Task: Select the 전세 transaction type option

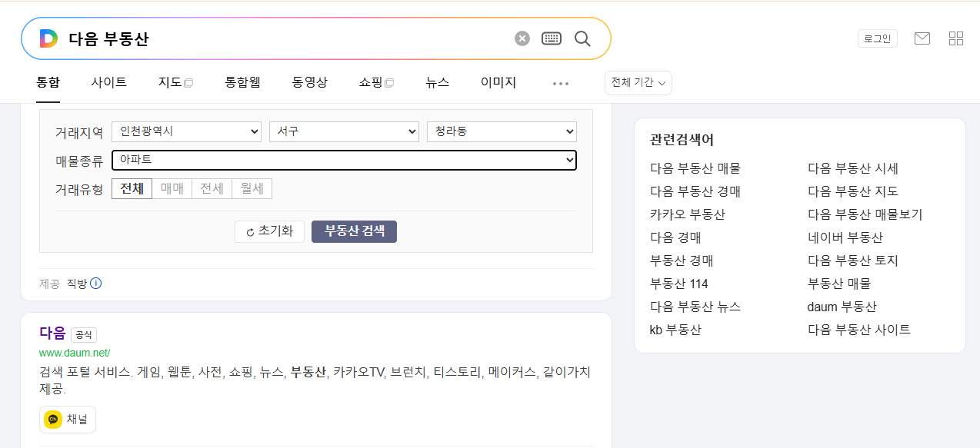Action: coord(212,189)
